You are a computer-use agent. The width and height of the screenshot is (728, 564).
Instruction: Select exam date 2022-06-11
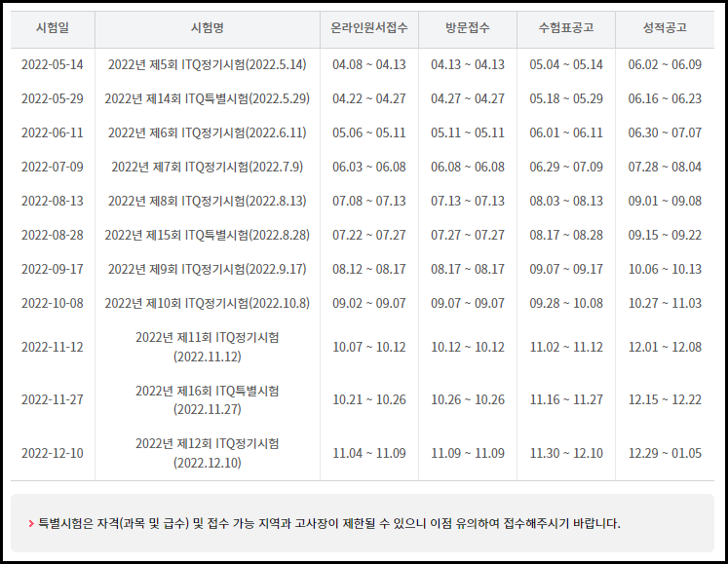pyautogui.click(x=53, y=132)
